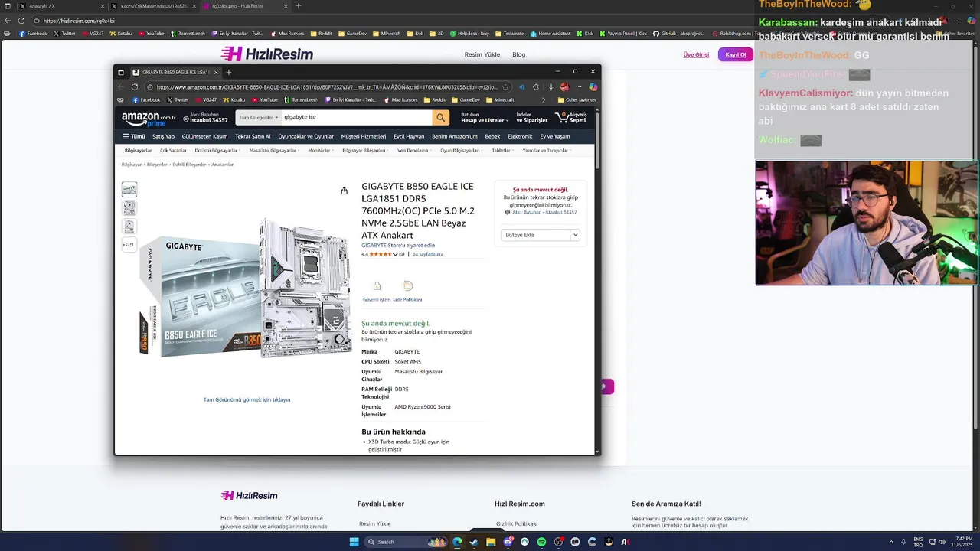Open the GitHub obsproject bookmark

[678, 34]
